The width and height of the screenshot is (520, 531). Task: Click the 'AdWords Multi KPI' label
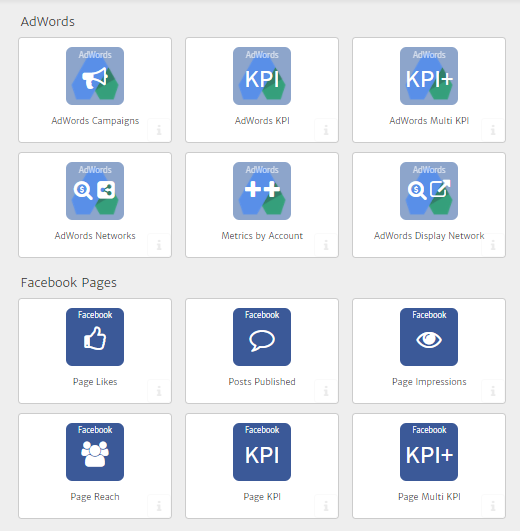(429, 121)
